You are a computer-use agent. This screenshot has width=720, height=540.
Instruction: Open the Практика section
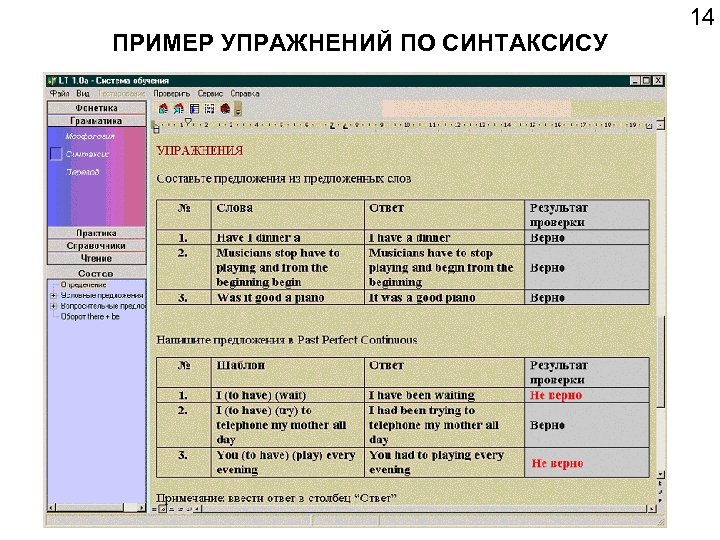[96, 233]
